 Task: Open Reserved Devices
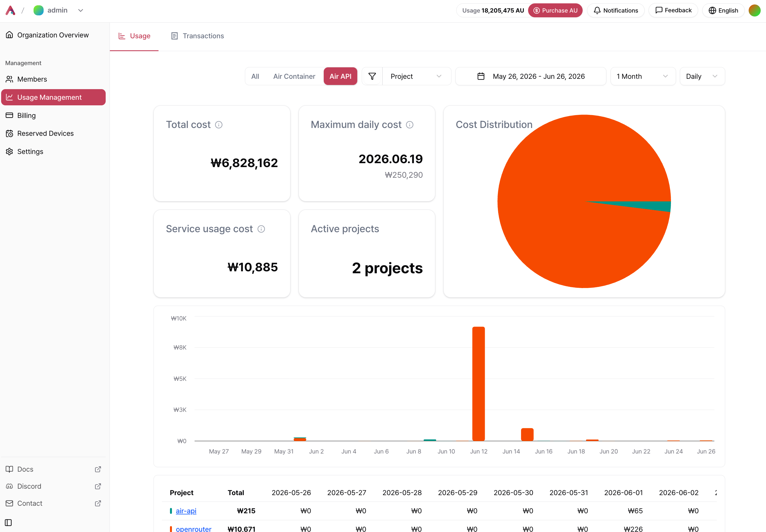coord(53,133)
